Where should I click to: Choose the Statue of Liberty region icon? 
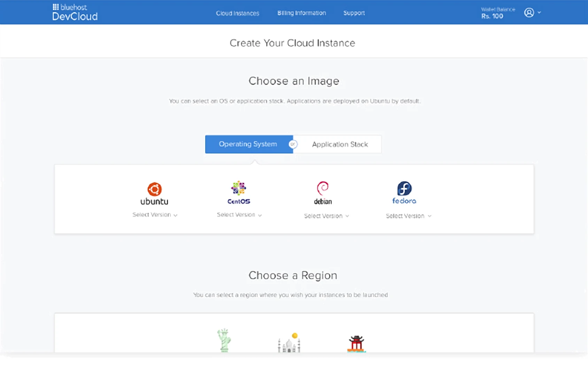pos(224,340)
